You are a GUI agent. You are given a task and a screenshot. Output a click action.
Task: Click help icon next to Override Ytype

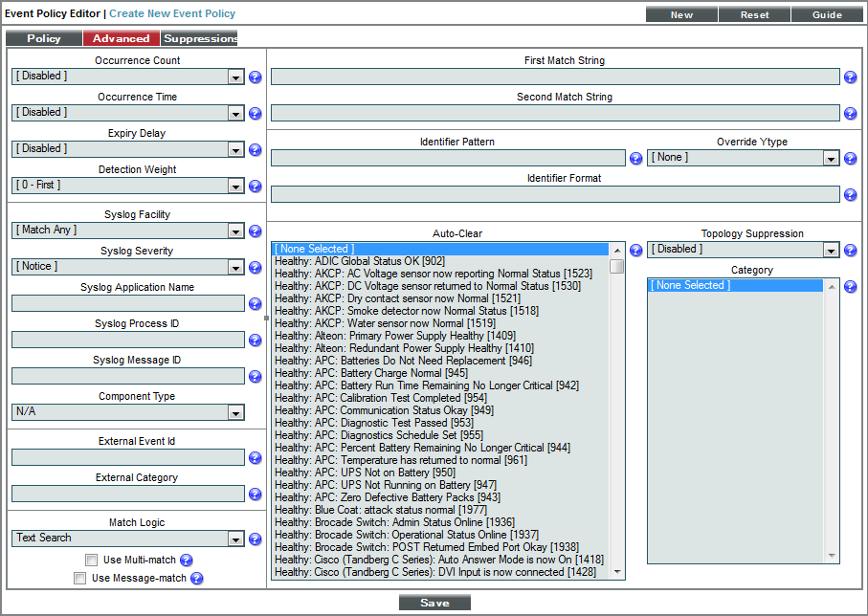(x=850, y=159)
